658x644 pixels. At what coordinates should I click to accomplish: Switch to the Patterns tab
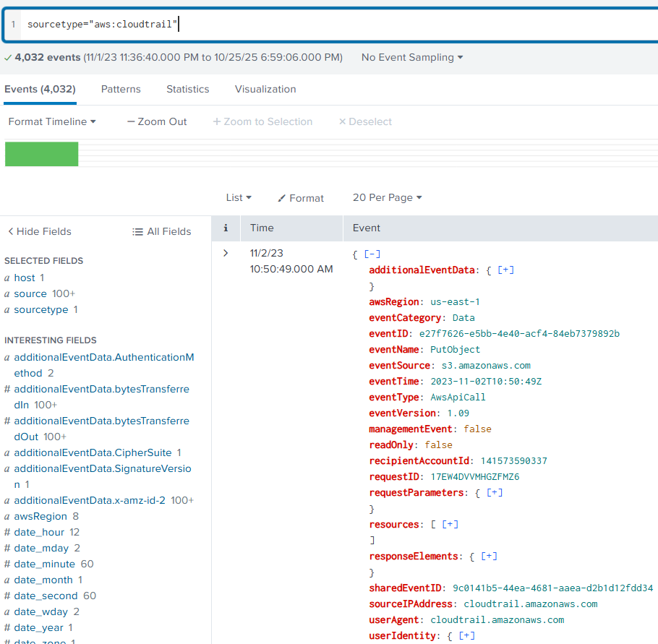pos(121,89)
